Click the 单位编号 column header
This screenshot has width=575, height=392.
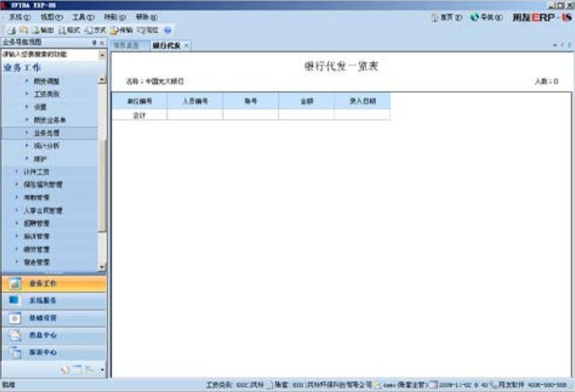tap(139, 101)
